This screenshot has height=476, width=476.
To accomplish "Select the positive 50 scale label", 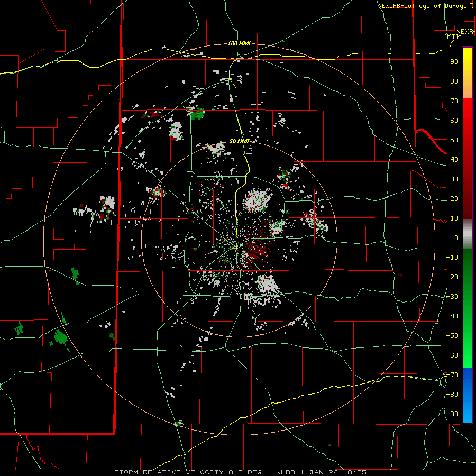I will coord(454,140).
